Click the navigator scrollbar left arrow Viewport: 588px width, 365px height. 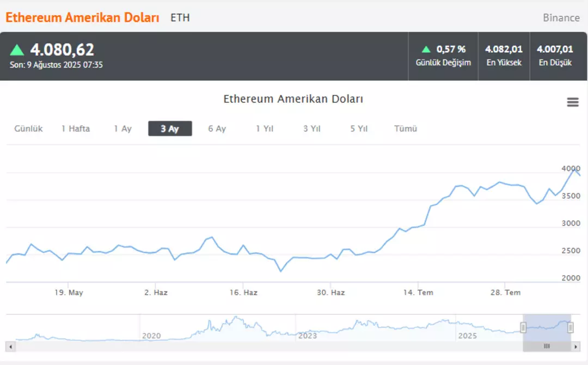(10, 346)
